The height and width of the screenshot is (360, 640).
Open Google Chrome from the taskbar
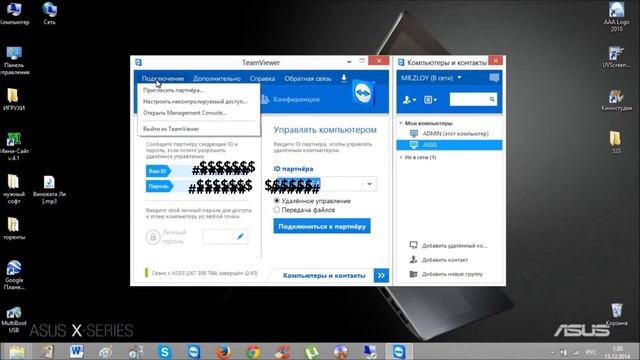coord(252,351)
